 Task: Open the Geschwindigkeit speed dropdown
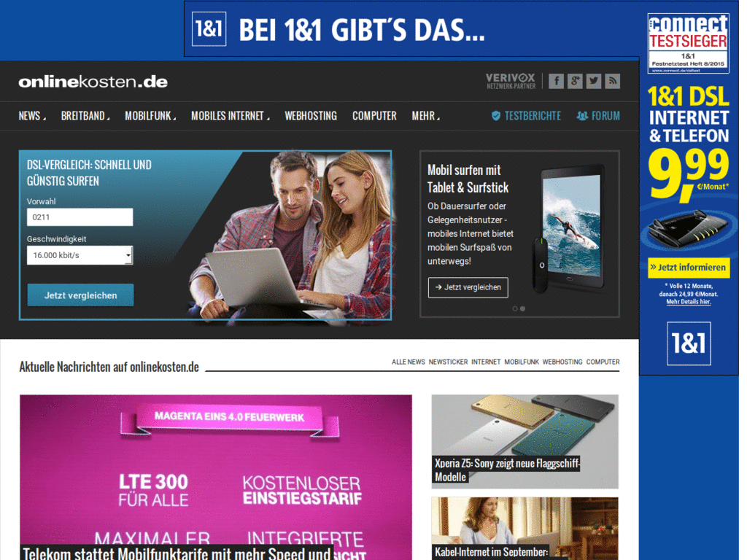click(80, 255)
